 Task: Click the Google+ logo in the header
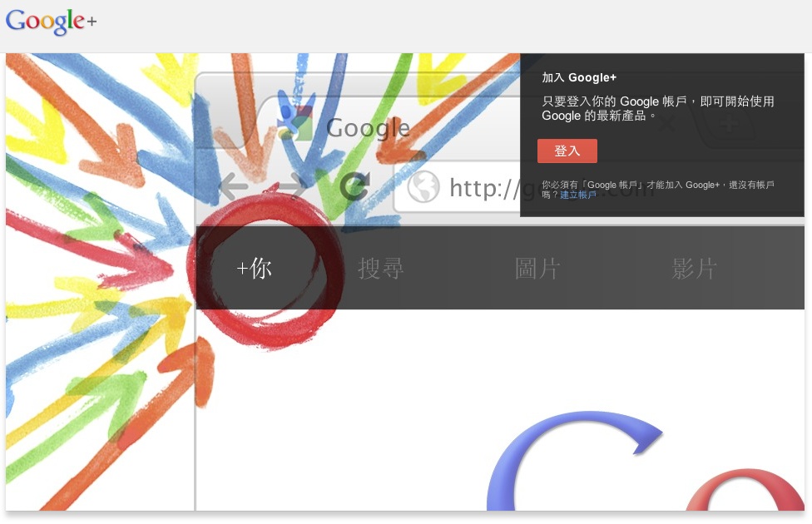point(51,22)
